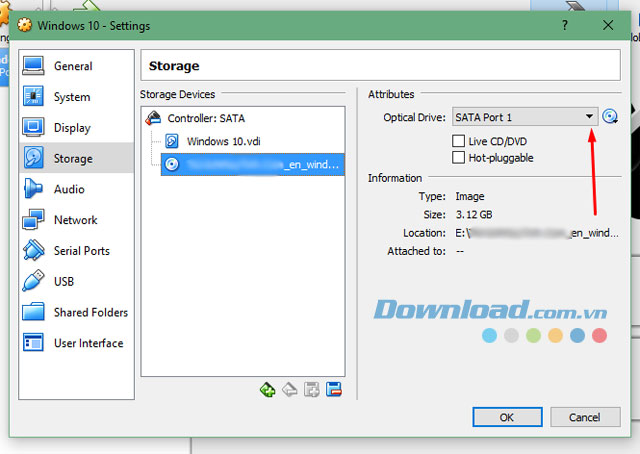Click the User Interface label

click(x=89, y=343)
